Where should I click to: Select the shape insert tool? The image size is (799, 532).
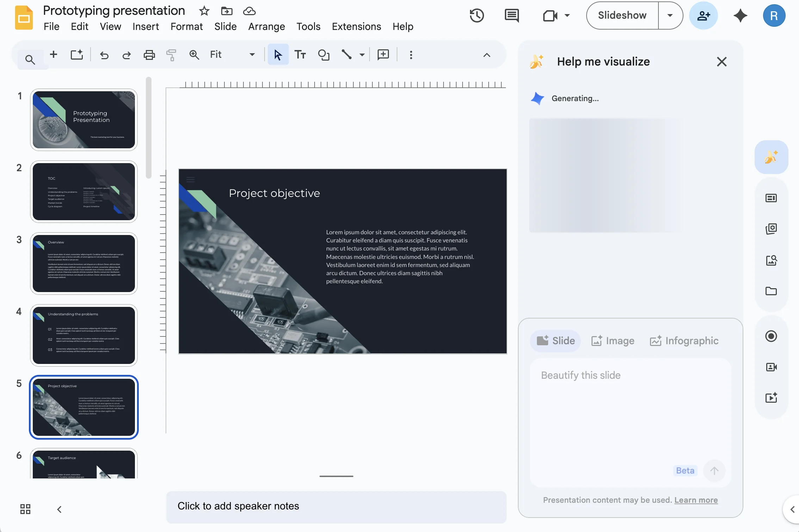tap(323, 55)
